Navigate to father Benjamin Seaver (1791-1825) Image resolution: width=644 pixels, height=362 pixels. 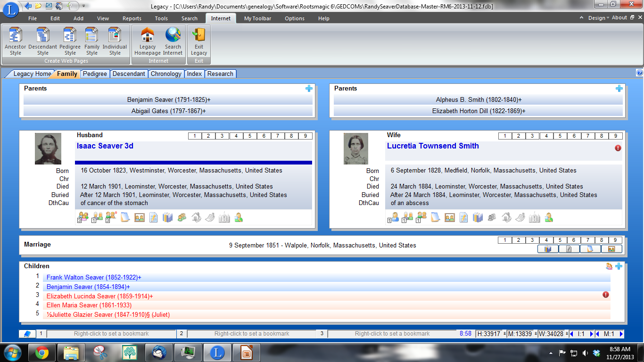168,100
